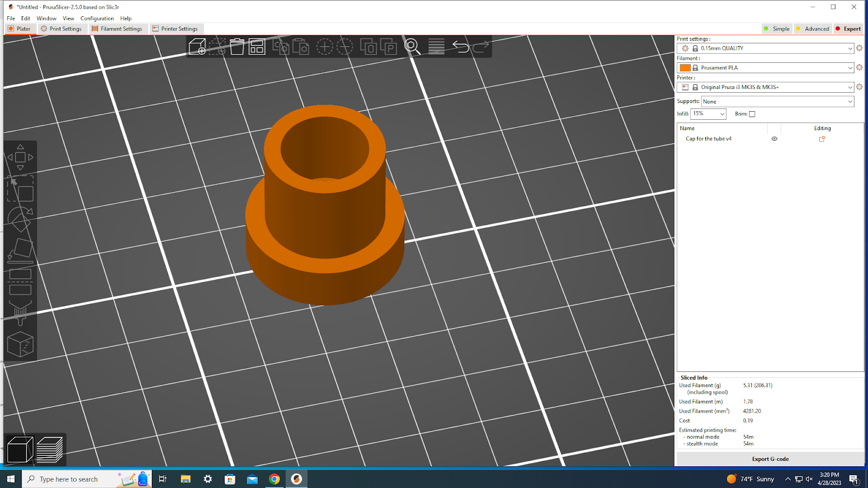Select the Move gizmo tool

click(20, 157)
